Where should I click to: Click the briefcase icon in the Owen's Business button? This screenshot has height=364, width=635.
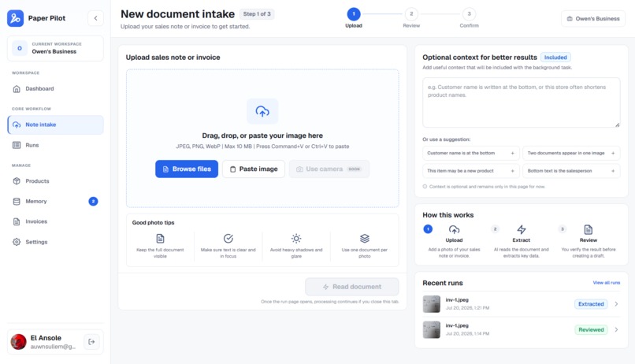pyautogui.click(x=570, y=19)
